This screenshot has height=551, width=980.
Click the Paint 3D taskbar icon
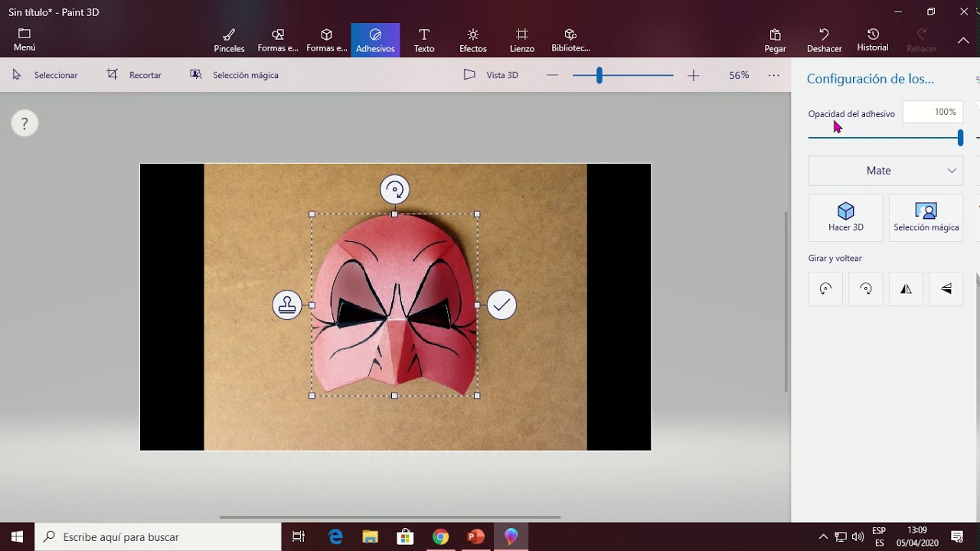tap(511, 536)
